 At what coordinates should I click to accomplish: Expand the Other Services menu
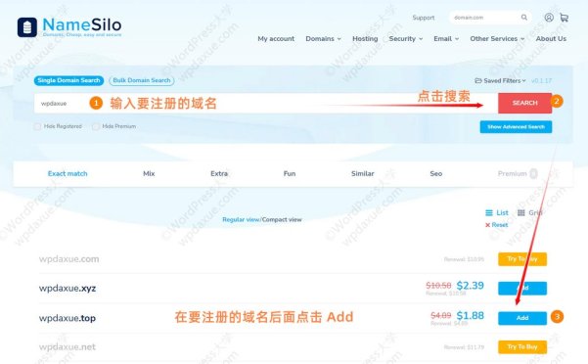click(497, 38)
